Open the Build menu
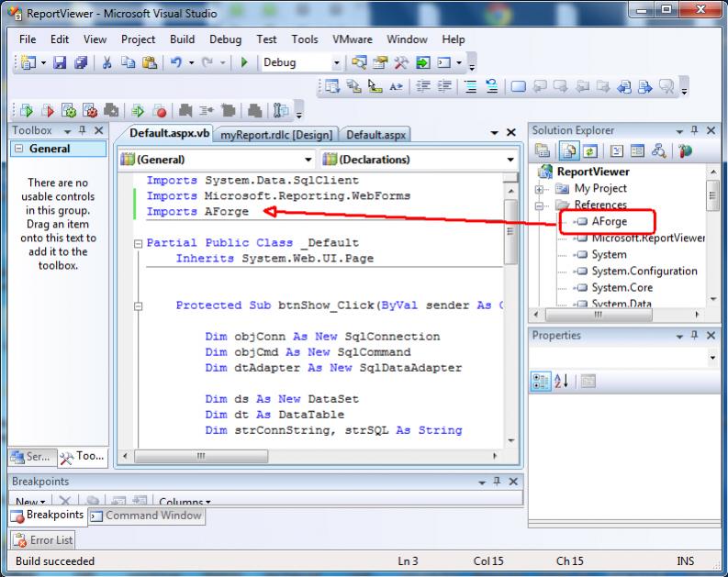 point(182,39)
